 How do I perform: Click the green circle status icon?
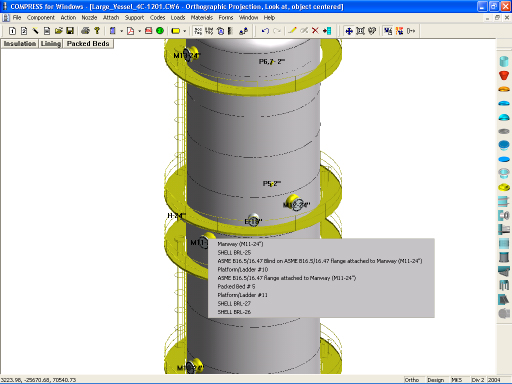(x=160, y=31)
